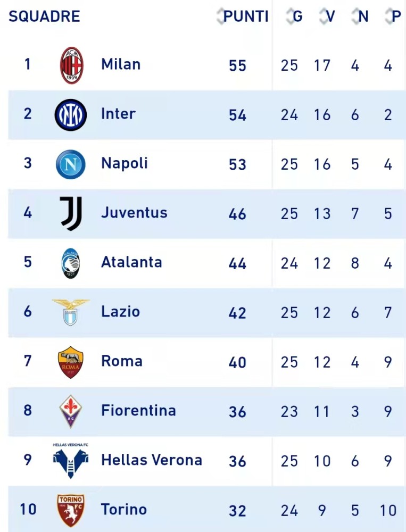This screenshot has height=532, width=406.
Task: Click the Atalanta crest
Action: (x=71, y=263)
